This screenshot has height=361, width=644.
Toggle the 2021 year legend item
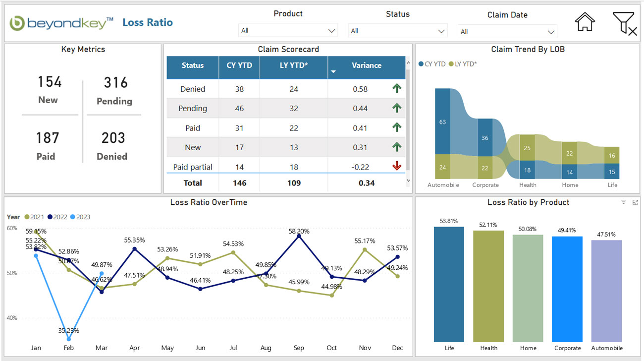click(34, 217)
